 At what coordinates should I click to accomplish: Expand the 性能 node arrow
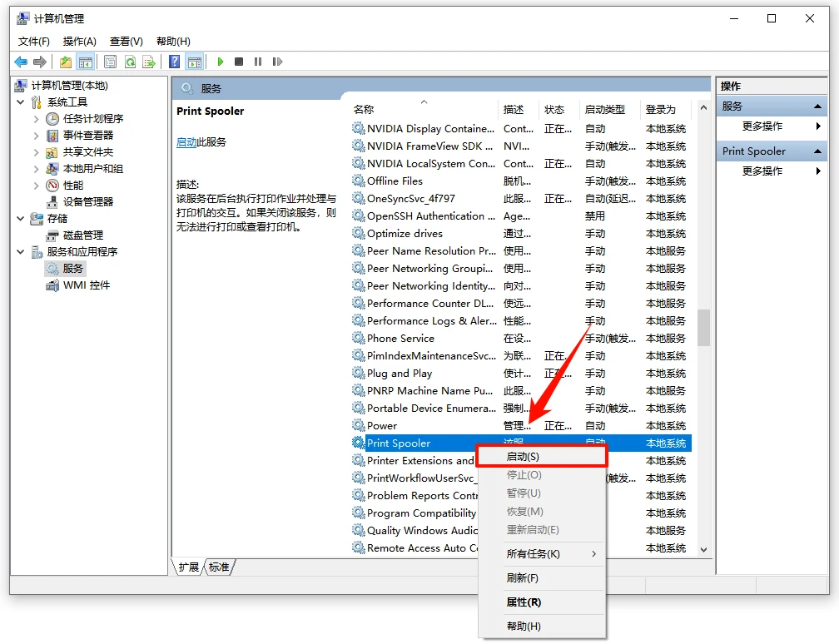point(37,186)
